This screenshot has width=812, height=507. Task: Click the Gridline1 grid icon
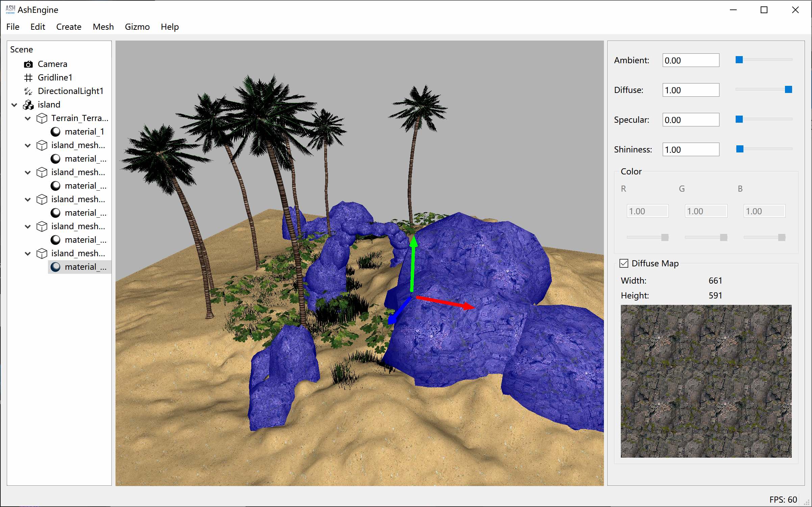(28, 78)
